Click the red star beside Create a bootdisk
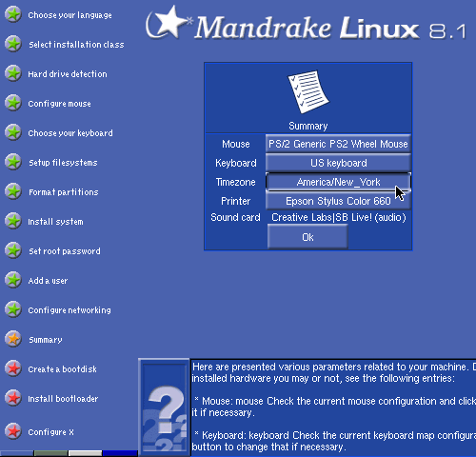Screen dimensions: 476x457 click(x=13, y=368)
